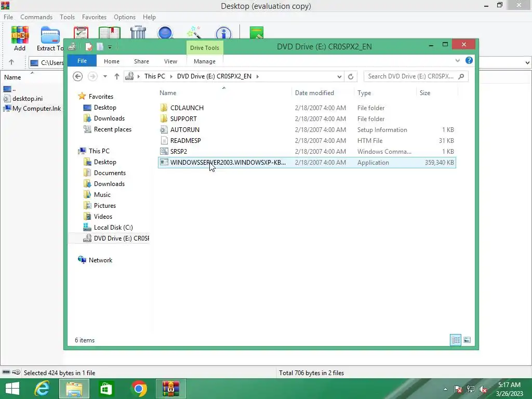
Task: Select the WINDOWSSERVER2003.WINDOWSXP-KB application file
Action: click(307, 163)
